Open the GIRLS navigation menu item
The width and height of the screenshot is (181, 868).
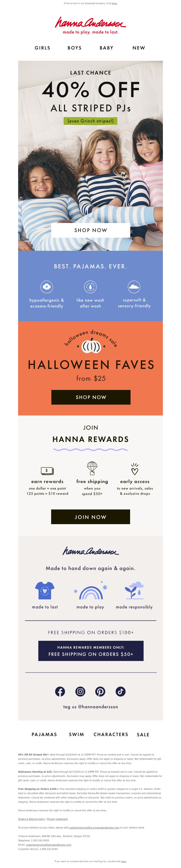43,48
